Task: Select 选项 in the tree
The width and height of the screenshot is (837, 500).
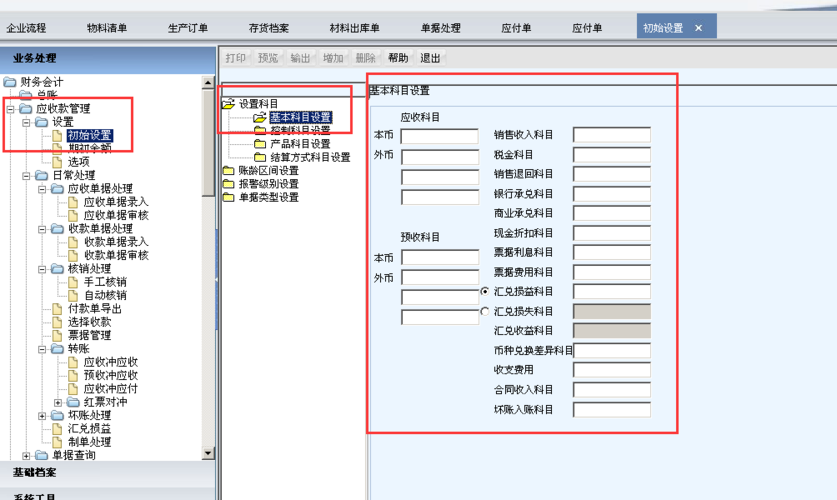Action: click(78, 162)
